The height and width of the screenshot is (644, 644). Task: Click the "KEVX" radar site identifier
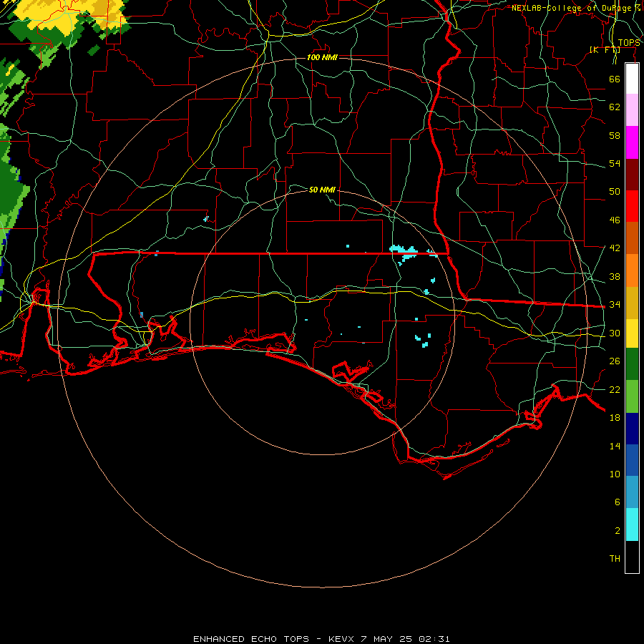pos(341,639)
